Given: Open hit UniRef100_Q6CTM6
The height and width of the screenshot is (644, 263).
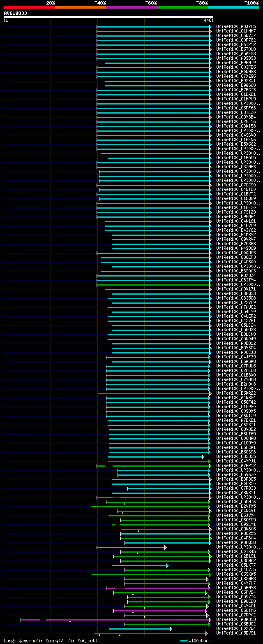Looking at the screenshot, I should point(236,610).
